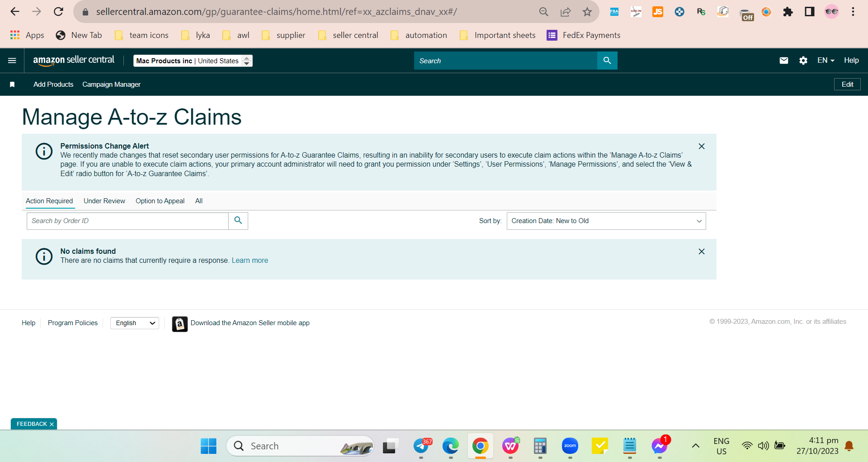
Task: Switch to the Action Required tab
Action: [x=49, y=201]
